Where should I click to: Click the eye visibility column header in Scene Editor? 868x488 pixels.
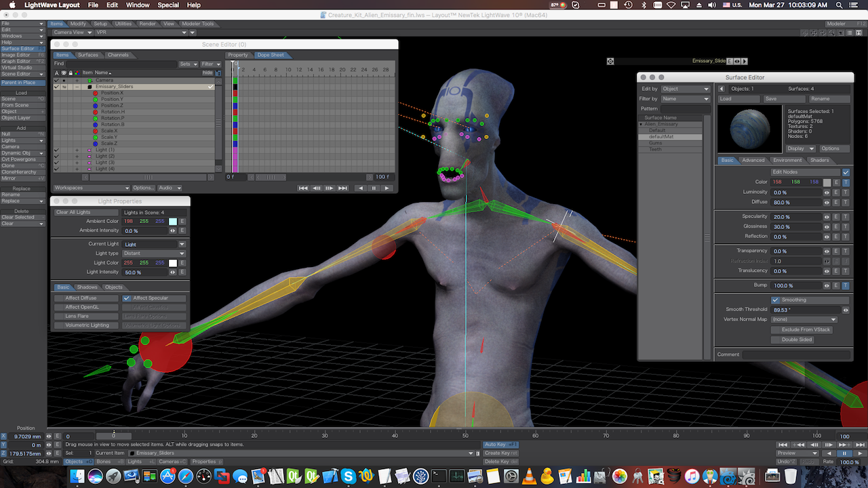pos(64,73)
